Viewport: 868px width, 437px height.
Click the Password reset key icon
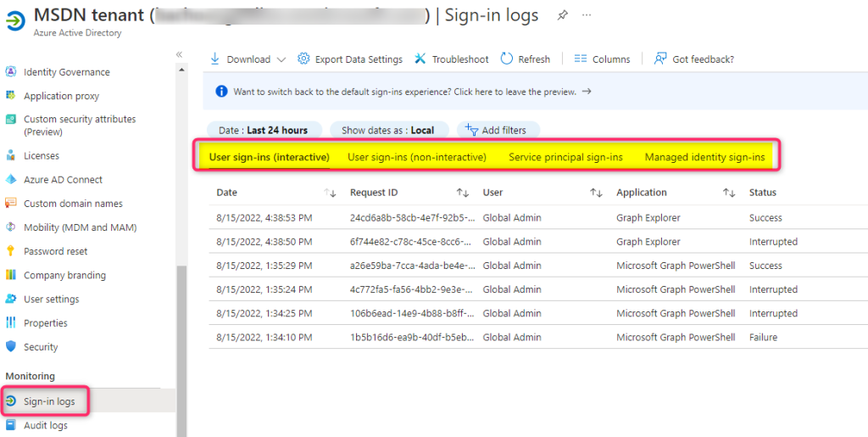[x=10, y=251]
